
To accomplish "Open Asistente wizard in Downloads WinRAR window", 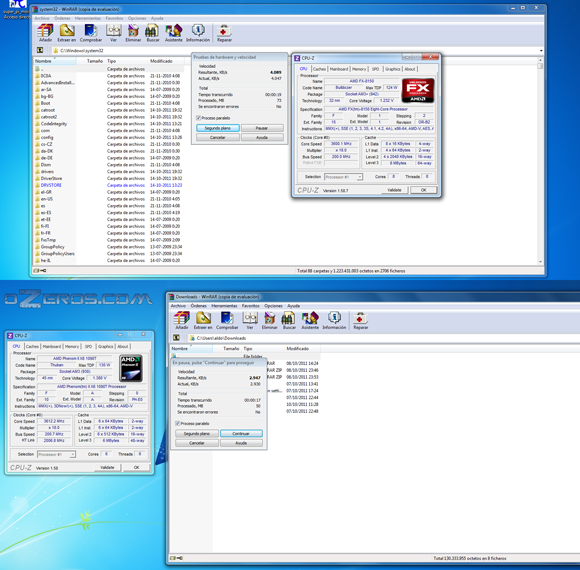I will point(310,320).
